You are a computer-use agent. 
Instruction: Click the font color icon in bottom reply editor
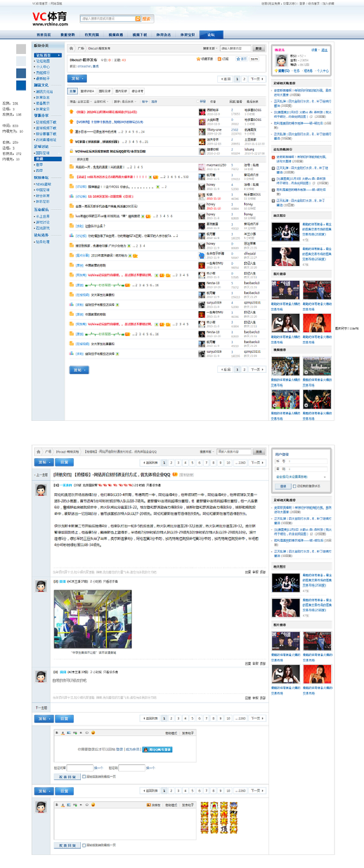point(63,805)
